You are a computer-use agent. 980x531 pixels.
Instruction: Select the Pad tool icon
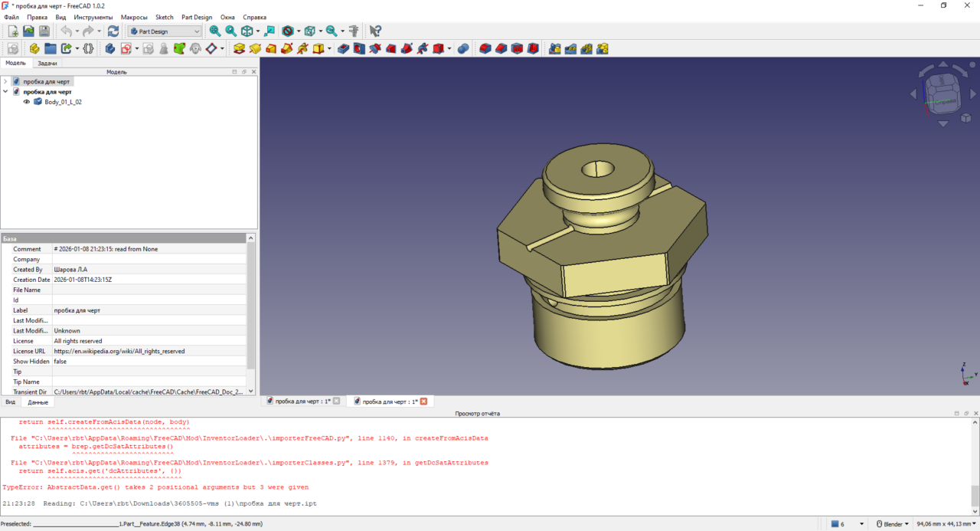point(239,49)
